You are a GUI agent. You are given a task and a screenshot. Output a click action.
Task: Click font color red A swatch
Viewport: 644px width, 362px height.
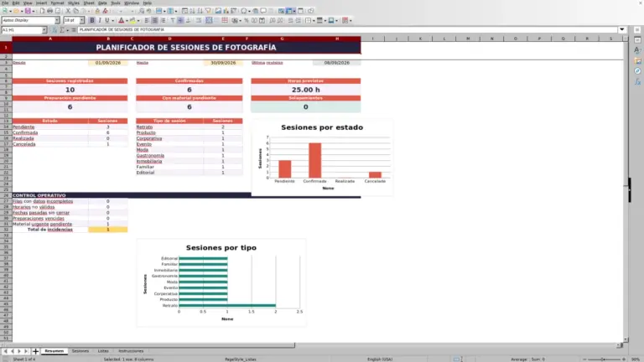tap(121, 20)
